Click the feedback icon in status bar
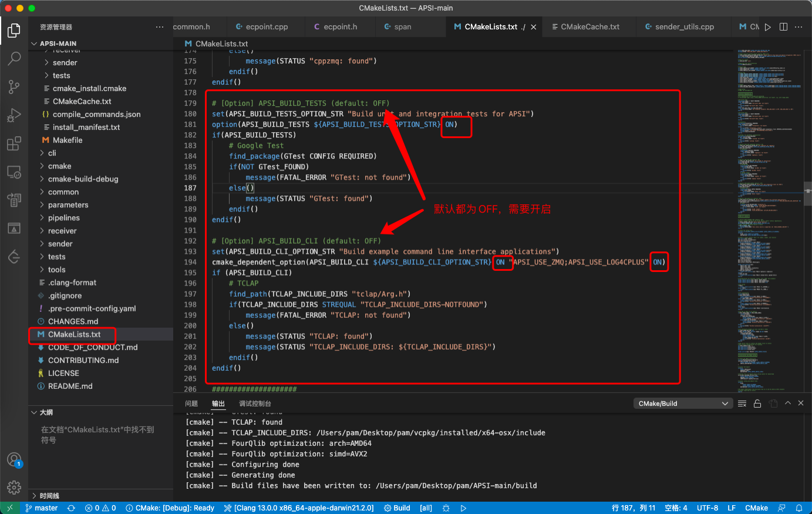 point(781,508)
